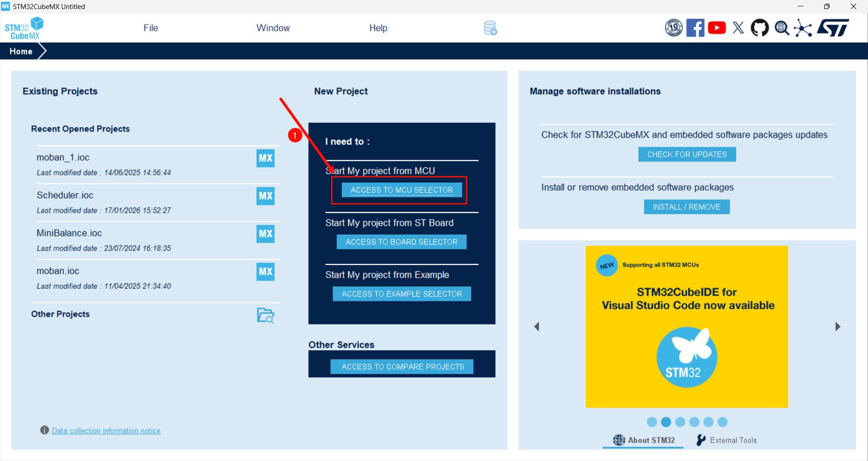Click the STM32CubeMX logo

24,28
